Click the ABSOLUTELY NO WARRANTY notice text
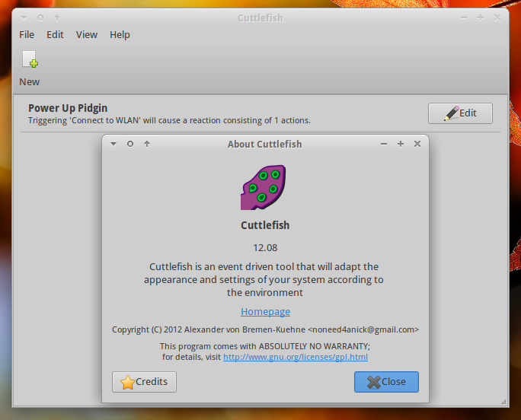 point(265,346)
